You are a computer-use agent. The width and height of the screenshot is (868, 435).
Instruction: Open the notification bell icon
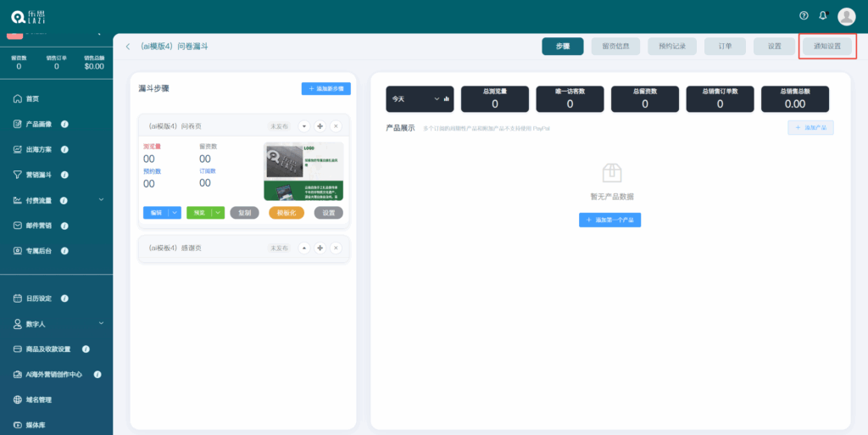coord(822,15)
